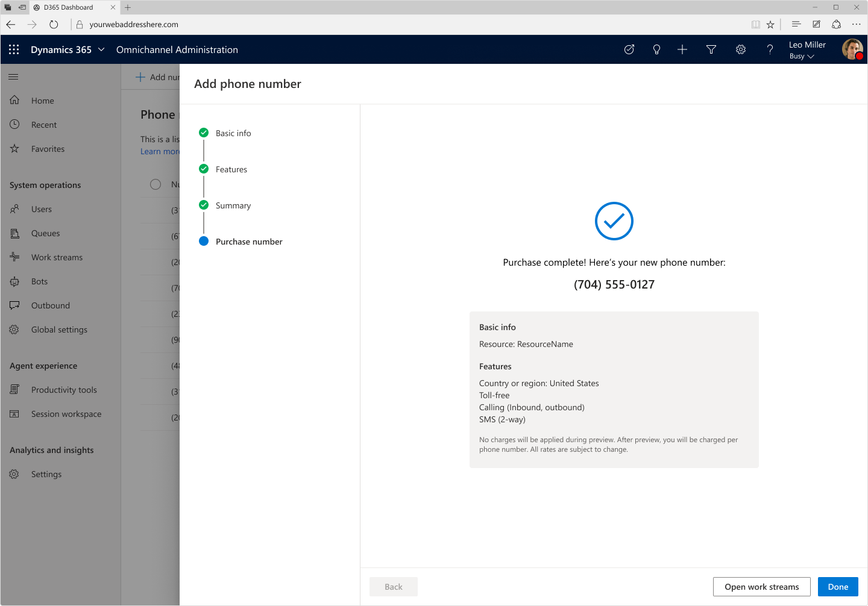Open a new browser tab
Image resolution: width=868 pixels, height=606 pixels.
tap(128, 7)
